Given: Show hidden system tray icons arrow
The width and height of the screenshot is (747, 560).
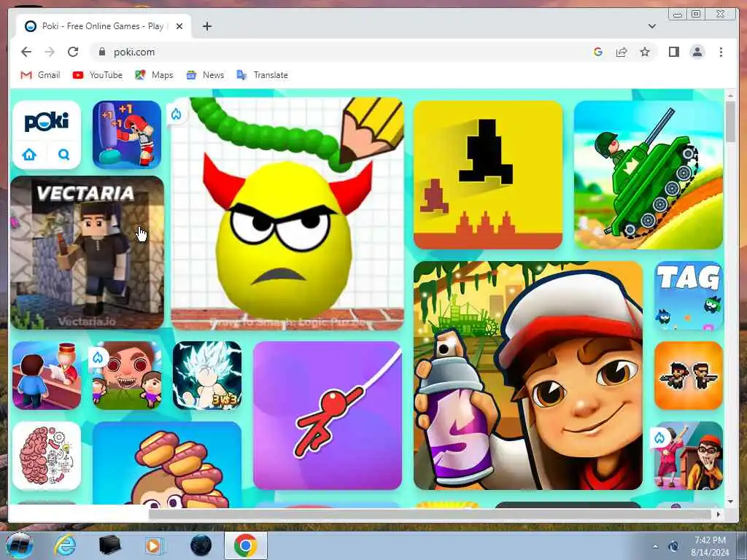Looking at the screenshot, I should coord(656,546).
